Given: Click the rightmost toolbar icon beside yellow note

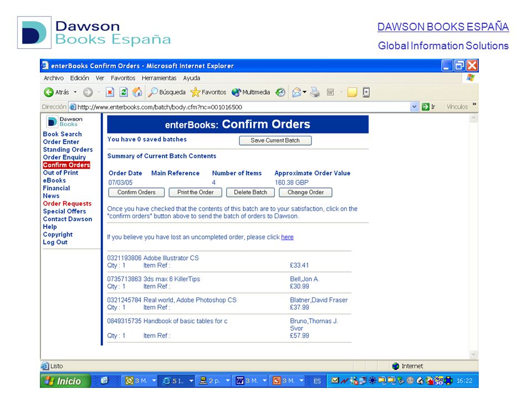Looking at the screenshot, I should 366,92.
